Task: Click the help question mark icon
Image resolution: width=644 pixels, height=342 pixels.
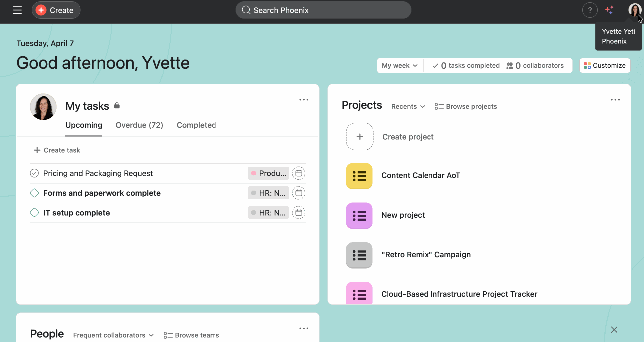Action: [590, 10]
